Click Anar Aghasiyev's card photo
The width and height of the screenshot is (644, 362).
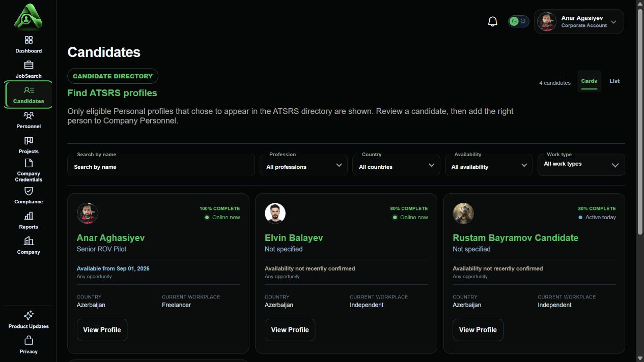tap(88, 214)
